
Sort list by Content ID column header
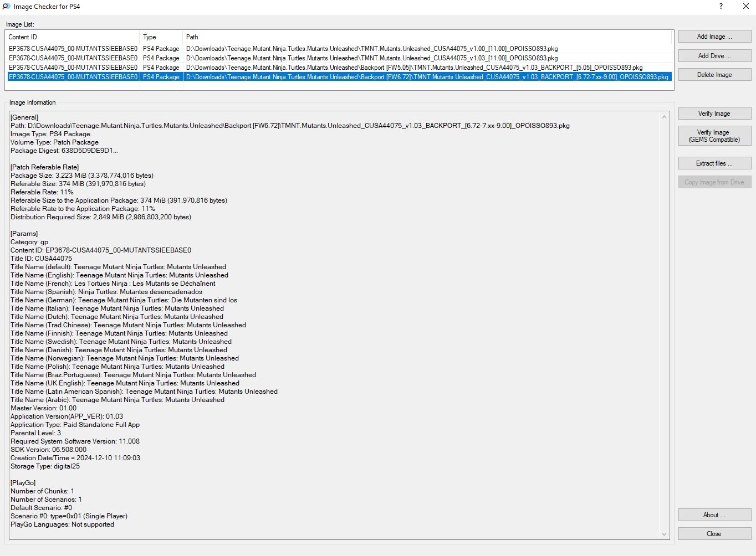tap(73, 37)
